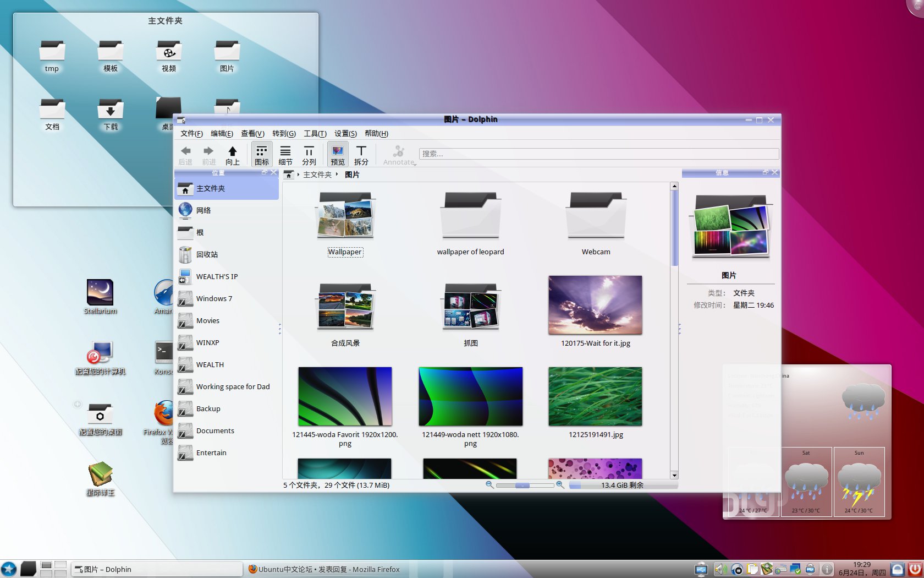Open 下载 folder in 主文件夹 widget
924x578 pixels.
pos(110,114)
